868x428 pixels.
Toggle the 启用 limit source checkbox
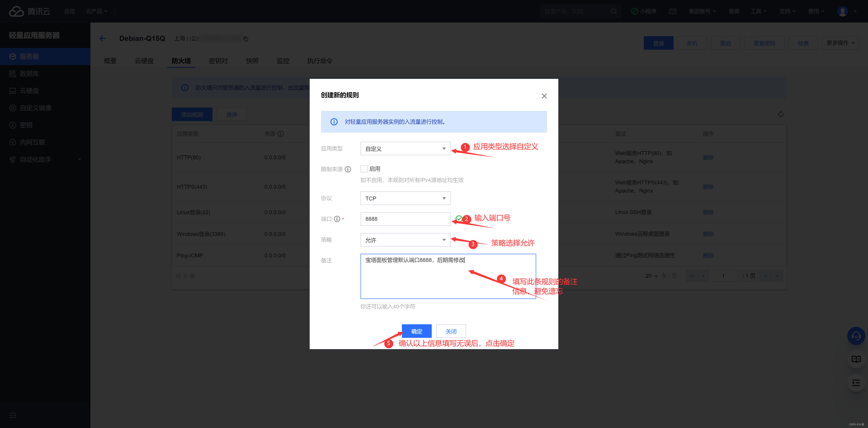click(x=364, y=169)
